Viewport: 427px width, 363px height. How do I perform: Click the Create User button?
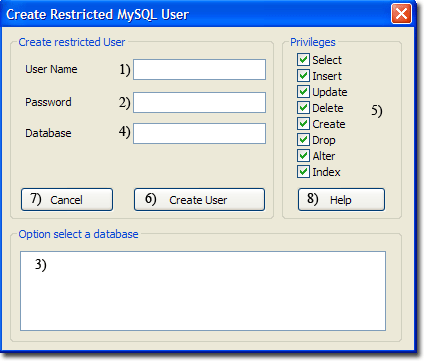199,200
